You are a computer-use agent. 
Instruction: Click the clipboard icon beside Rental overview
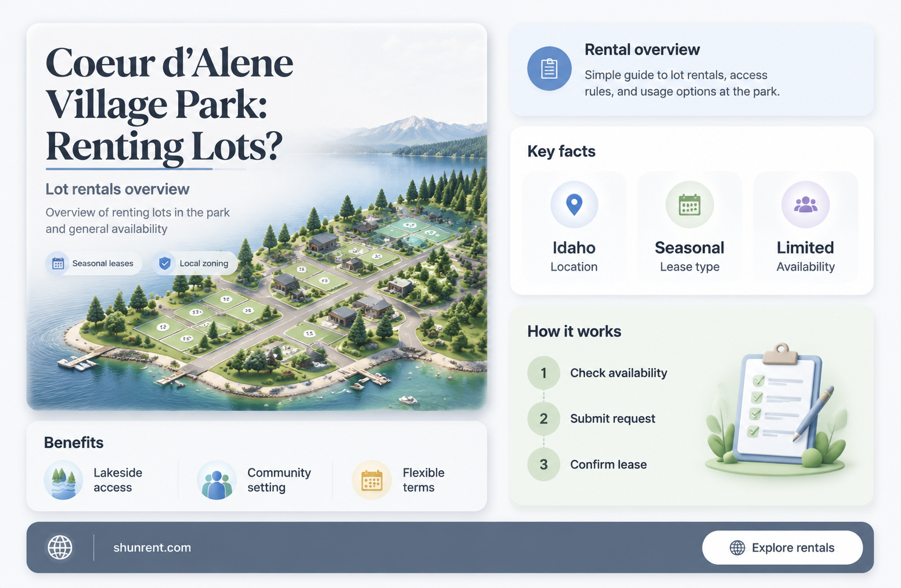[549, 68]
